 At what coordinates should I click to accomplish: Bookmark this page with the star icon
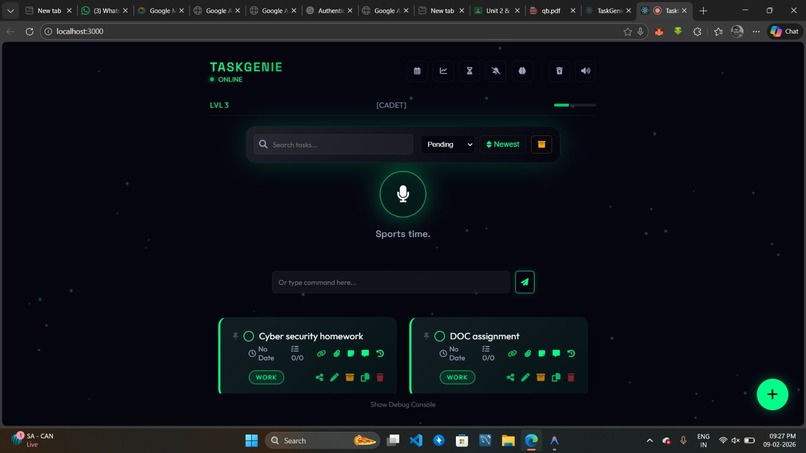tap(628, 31)
